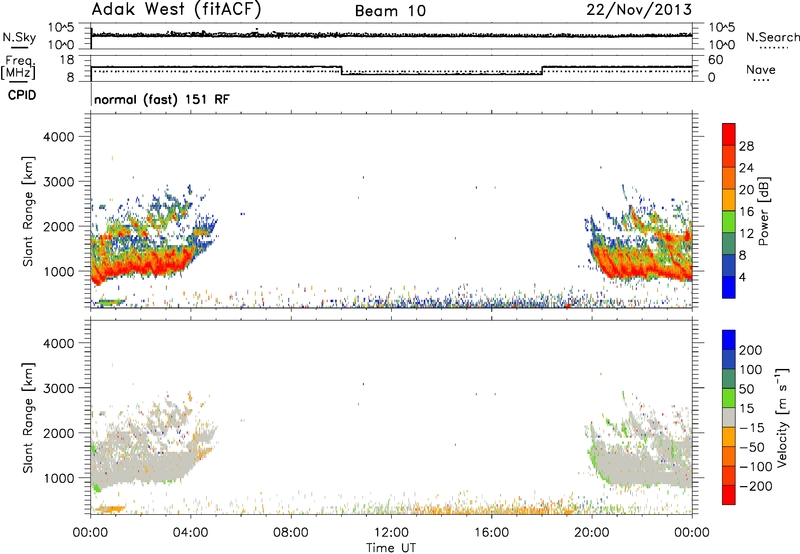The image size is (800, 554).
Task: Click the '16:00' time axis label
Action: tap(491, 533)
